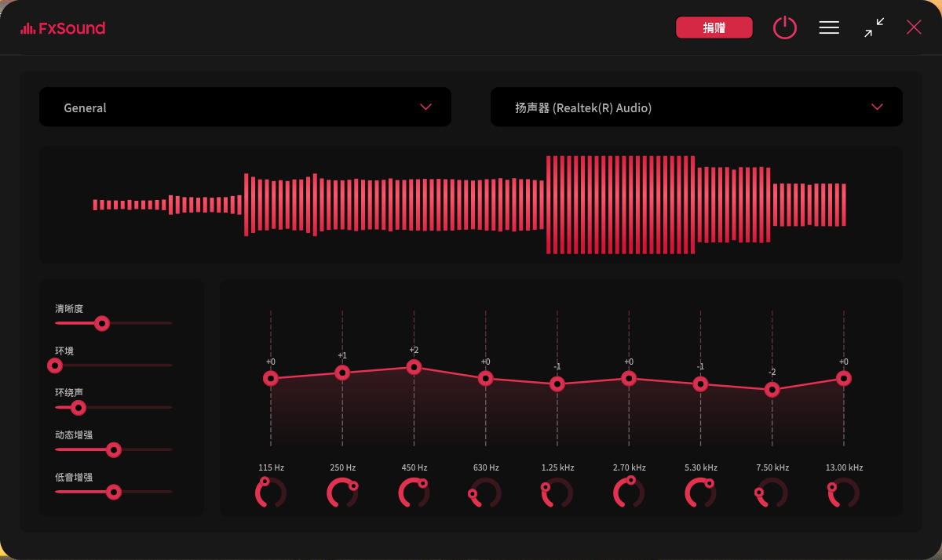Click the 2.70 kHz frequency knob
This screenshot has width=942, height=560.
[x=629, y=493]
